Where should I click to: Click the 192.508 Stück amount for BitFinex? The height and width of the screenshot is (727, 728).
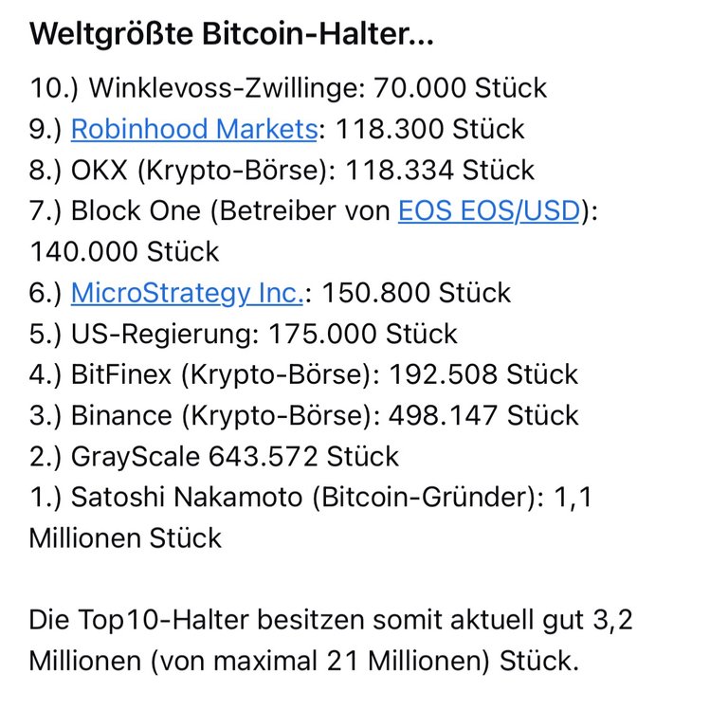pyautogui.click(x=483, y=374)
